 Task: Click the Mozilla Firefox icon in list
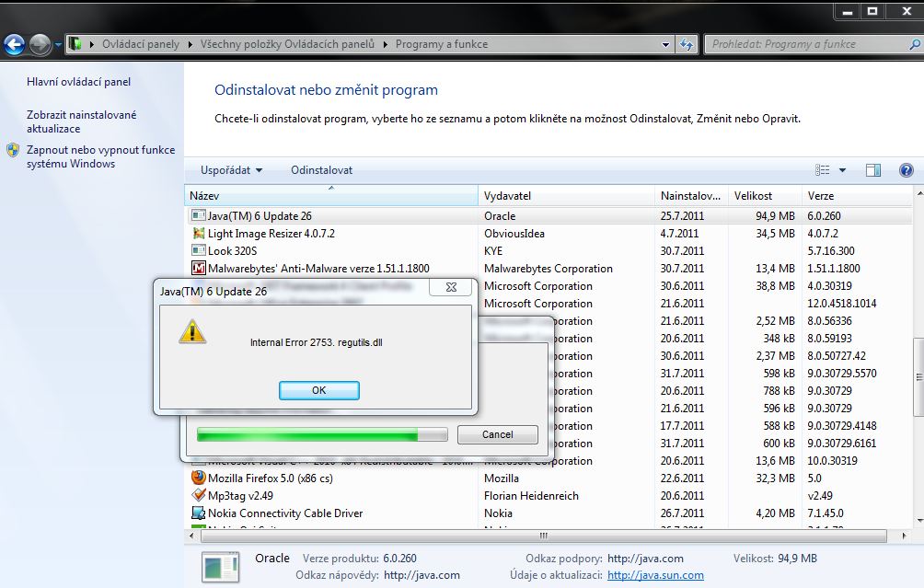pyautogui.click(x=199, y=478)
